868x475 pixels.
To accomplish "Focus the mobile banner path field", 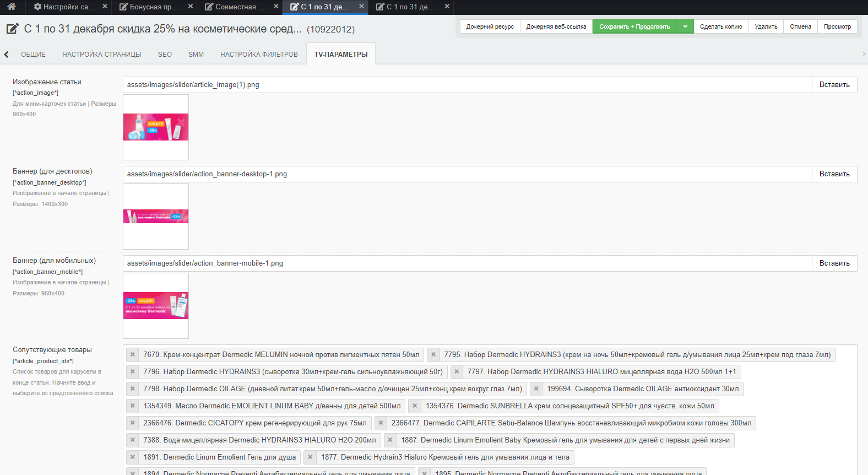I will click(467, 263).
